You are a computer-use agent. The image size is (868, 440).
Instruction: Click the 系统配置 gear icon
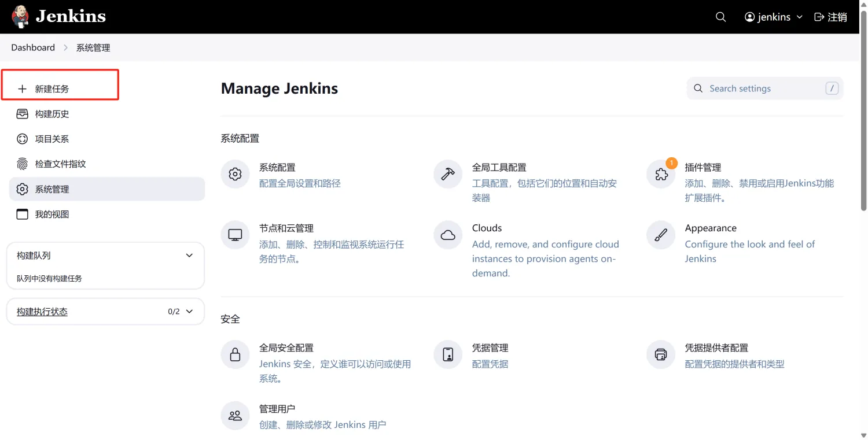click(x=235, y=175)
